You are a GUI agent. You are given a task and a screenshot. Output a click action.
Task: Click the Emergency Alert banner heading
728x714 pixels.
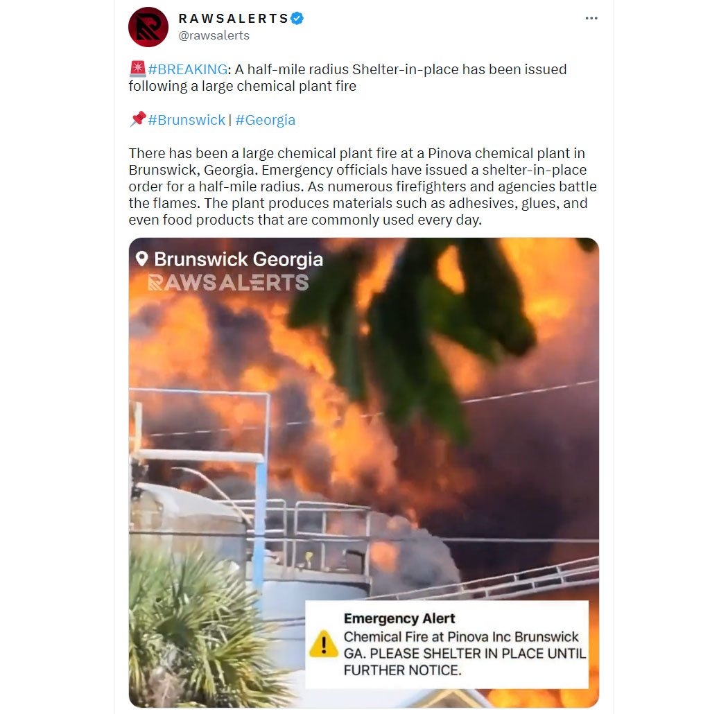click(399, 618)
